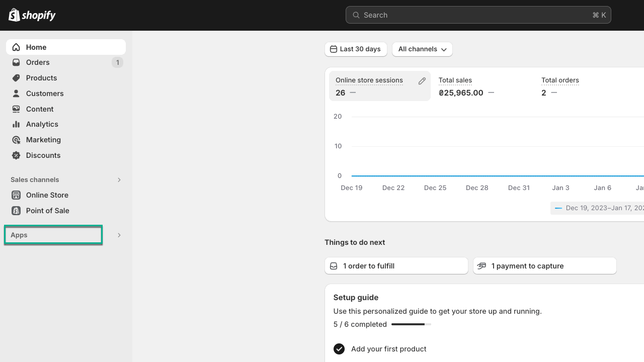Click the Products tag icon
Image resolution: width=644 pixels, height=362 pixels.
[16, 78]
